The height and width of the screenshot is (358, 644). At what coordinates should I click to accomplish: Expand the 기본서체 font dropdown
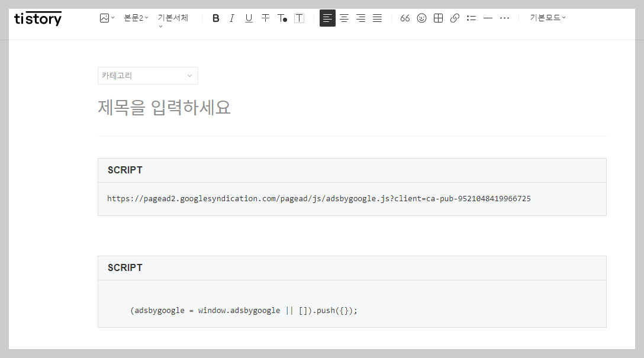point(173,18)
